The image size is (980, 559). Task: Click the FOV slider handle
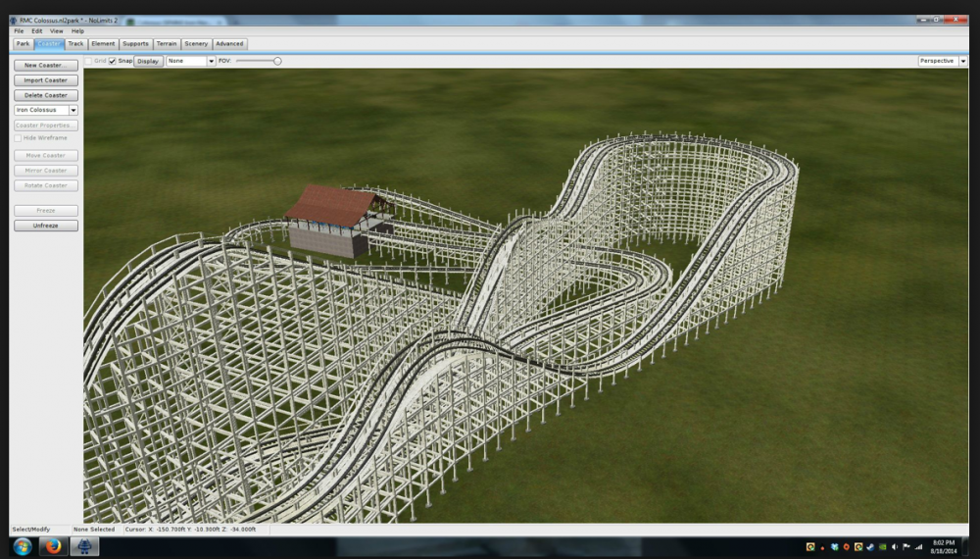pos(277,61)
